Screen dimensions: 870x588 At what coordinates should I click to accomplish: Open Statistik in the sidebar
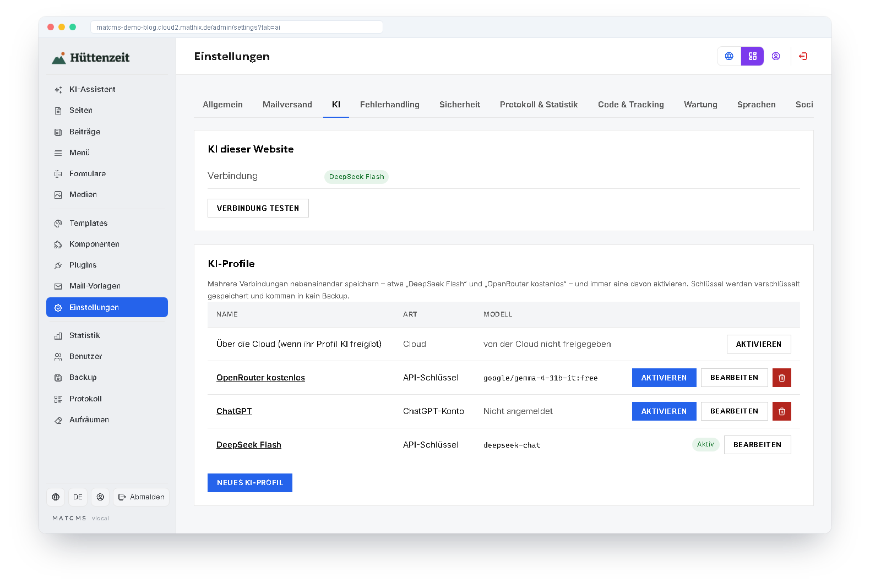point(107,335)
